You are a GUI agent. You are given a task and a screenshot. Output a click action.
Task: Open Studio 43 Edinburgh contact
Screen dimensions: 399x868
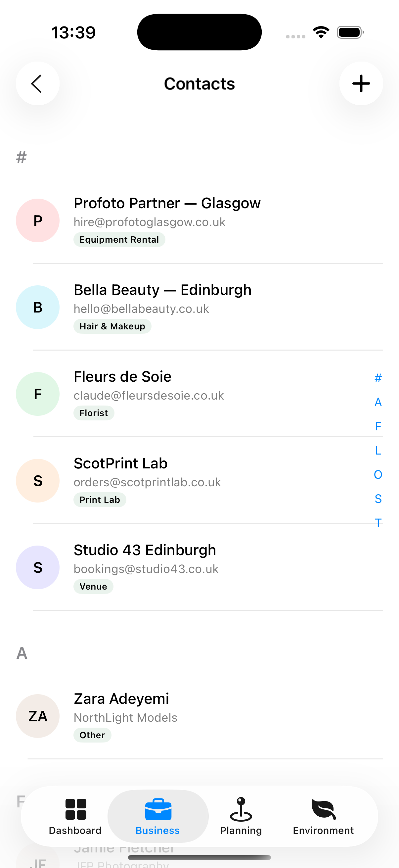tap(199, 567)
